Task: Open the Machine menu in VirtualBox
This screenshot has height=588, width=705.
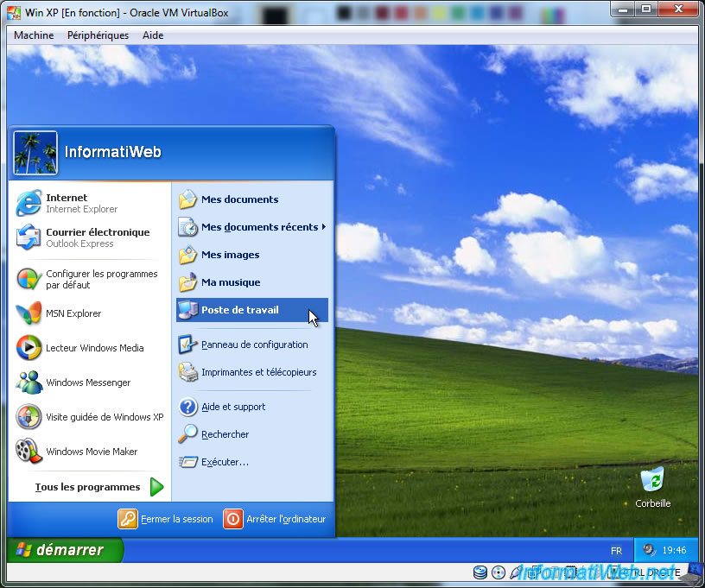Action: 34,35
